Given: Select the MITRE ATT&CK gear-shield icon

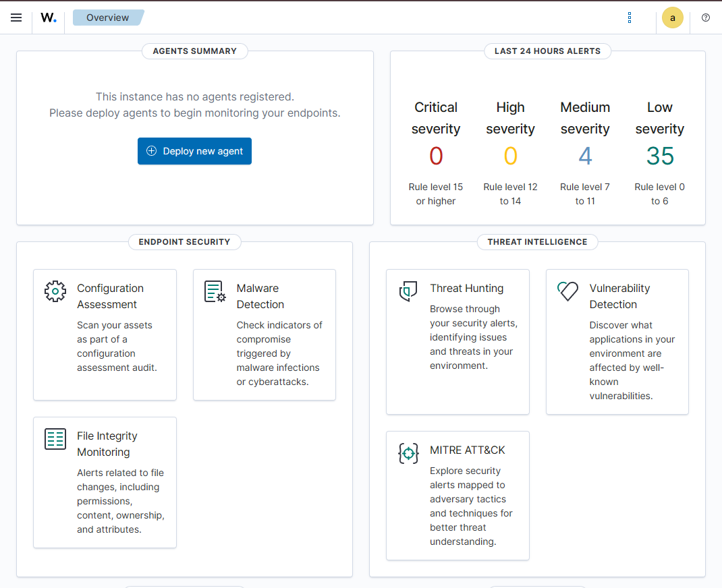Looking at the screenshot, I should point(408,454).
